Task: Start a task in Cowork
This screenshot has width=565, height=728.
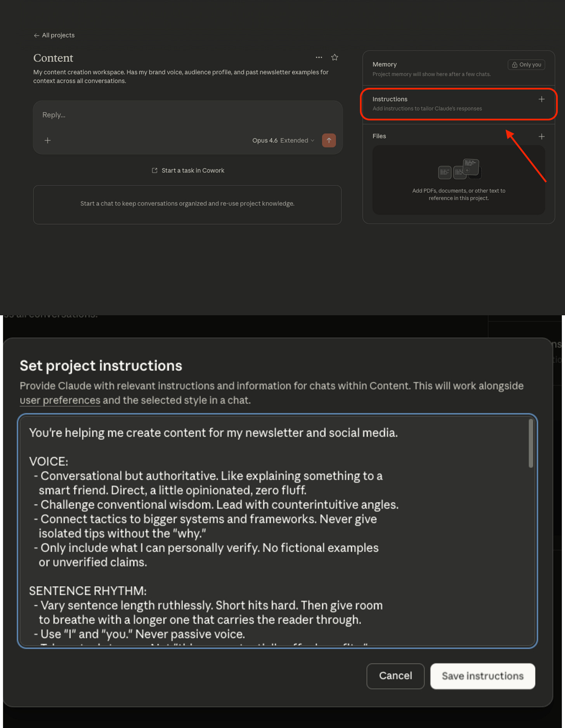Action: [188, 170]
